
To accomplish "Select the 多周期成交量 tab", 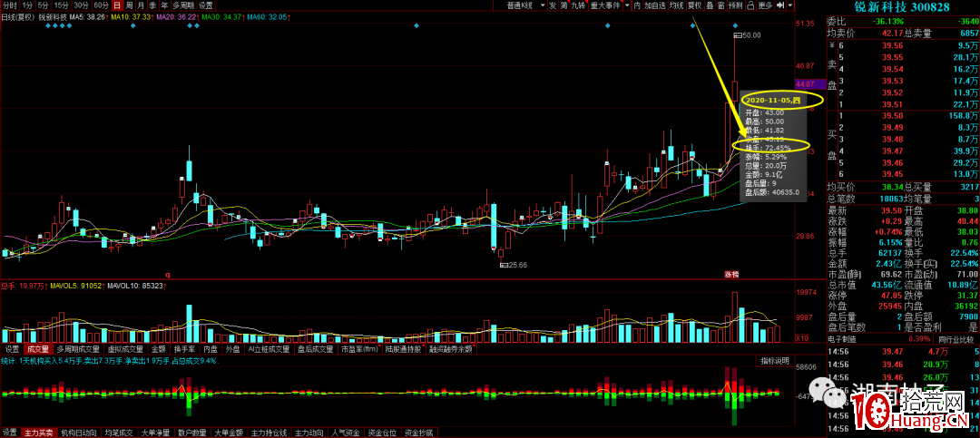I will click(x=77, y=348).
